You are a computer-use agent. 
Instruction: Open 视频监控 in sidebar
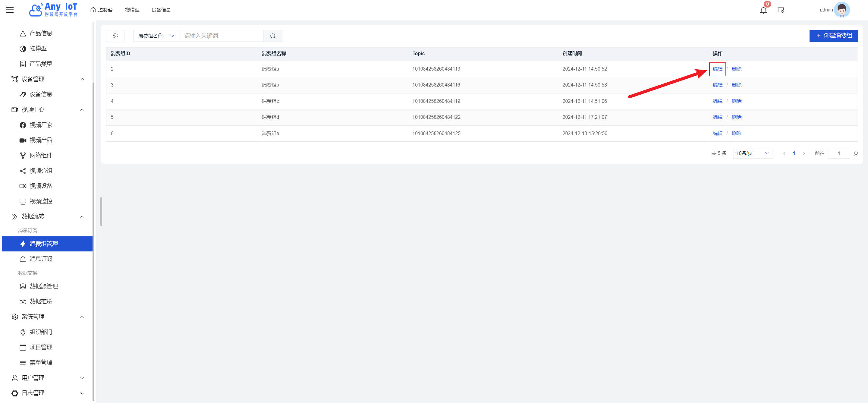pyautogui.click(x=40, y=201)
